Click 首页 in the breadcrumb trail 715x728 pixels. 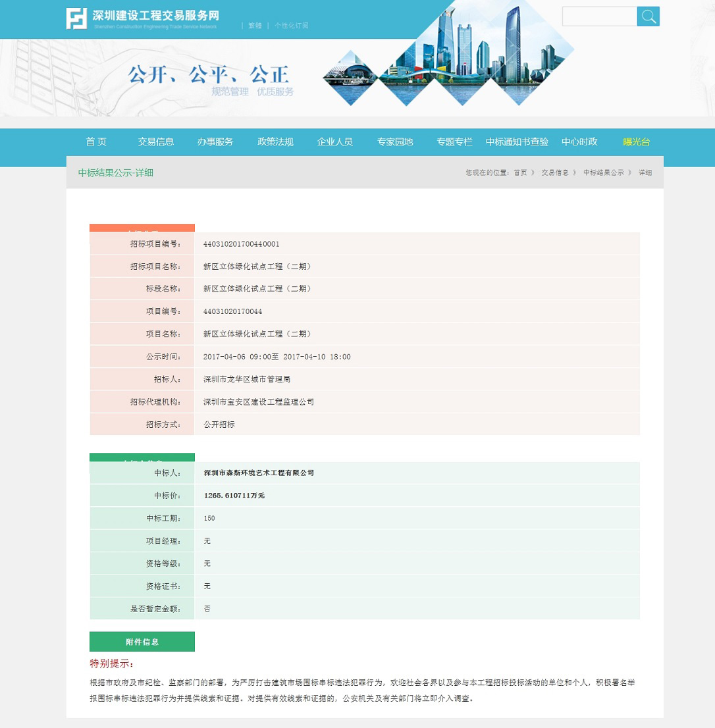tap(520, 172)
